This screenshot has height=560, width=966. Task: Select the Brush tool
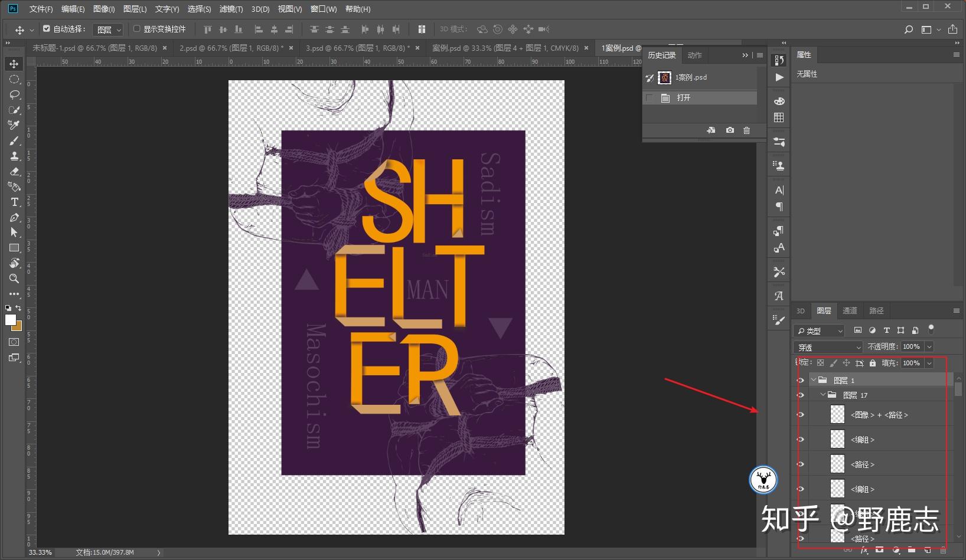pos(14,140)
